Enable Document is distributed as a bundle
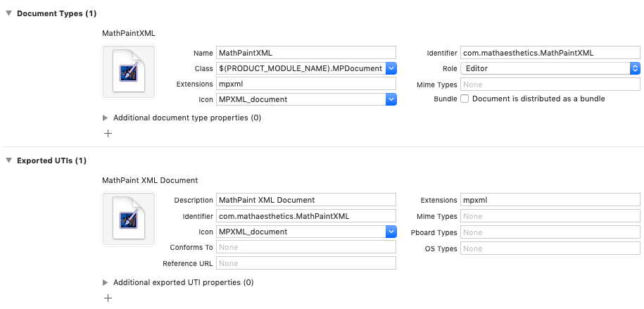The height and width of the screenshot is (309, 644). click(465, 99)
